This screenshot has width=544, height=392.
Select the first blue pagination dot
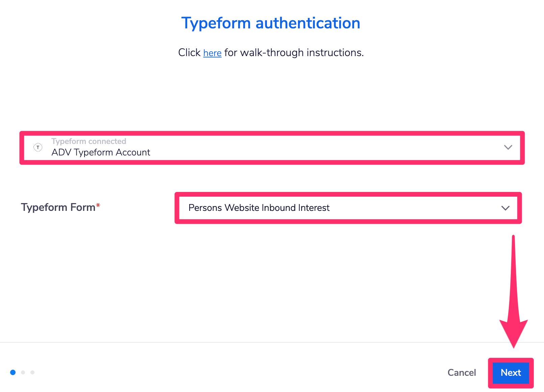click(x=13, y=372)
